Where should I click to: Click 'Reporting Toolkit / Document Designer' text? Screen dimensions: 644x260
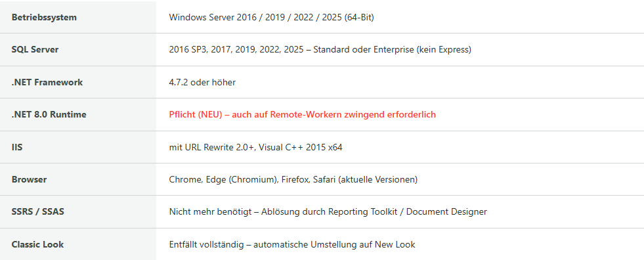408,212
